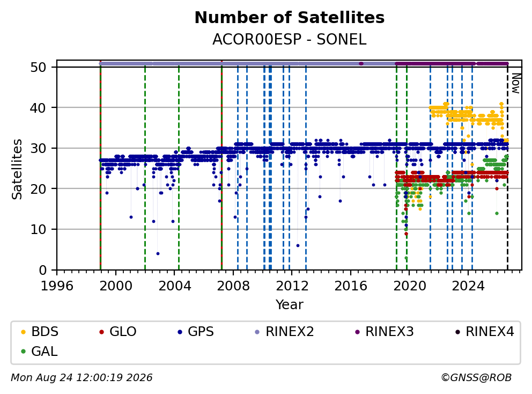
Task: Click the 20 y-axis tick label
Action: [x=38, y=189]
